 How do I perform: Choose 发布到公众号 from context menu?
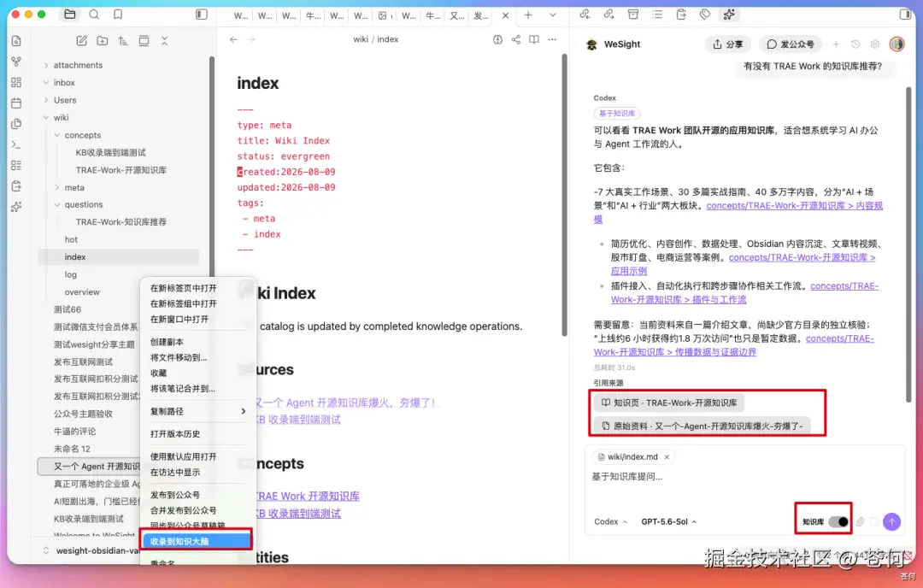(175, 494)
